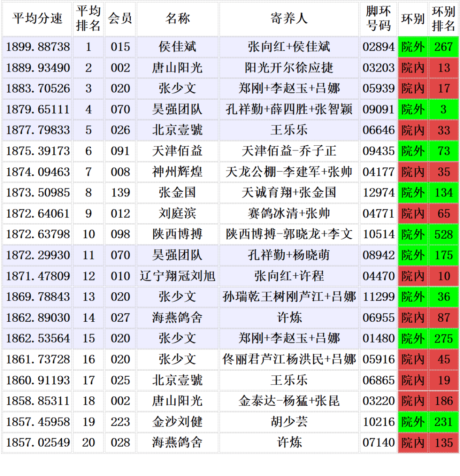The image size is (460, 476).
Task: Click ring number 06646
Action: [x=378, y=130]
